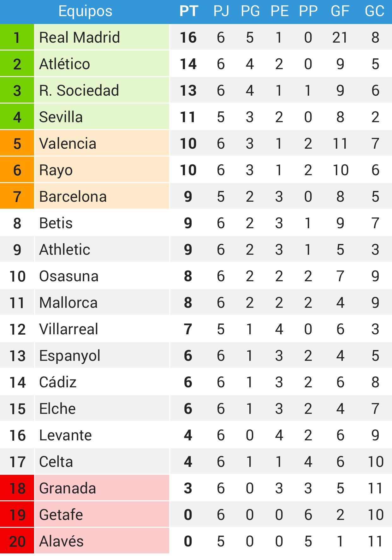Select the Villarreal team row
The image size is (392, 560).
click(196, 329)
